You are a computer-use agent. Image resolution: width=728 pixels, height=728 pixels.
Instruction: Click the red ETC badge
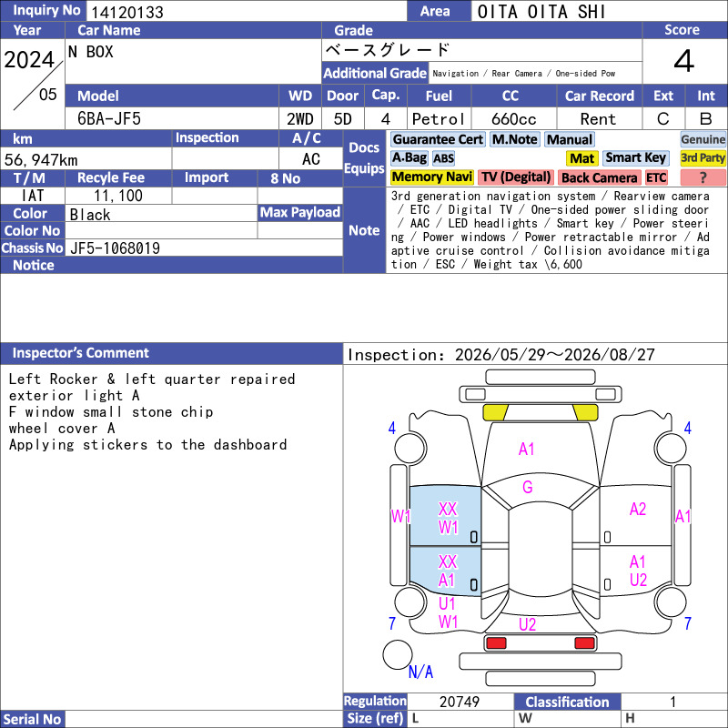656,177
